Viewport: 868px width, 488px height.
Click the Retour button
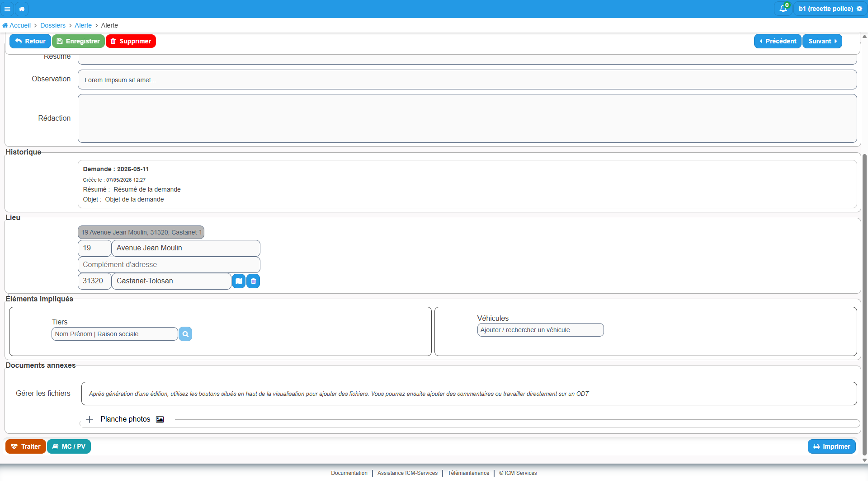click(30, 41)
